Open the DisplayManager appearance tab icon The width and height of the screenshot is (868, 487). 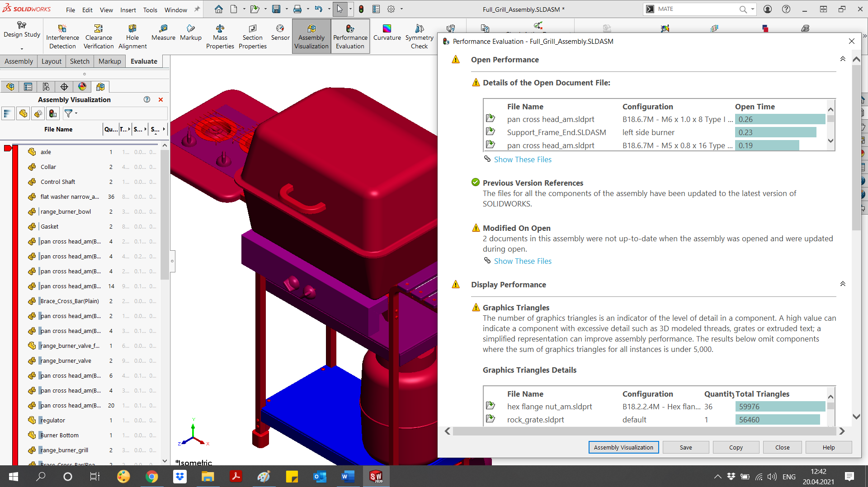click(82, 87)
